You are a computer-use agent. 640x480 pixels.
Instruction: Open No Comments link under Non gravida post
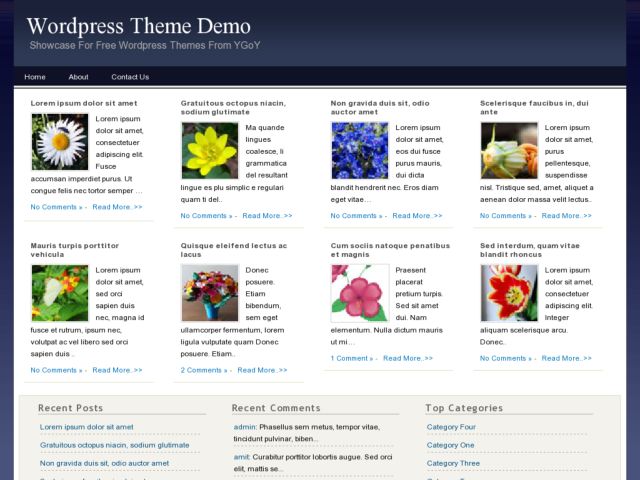point(356,216)
